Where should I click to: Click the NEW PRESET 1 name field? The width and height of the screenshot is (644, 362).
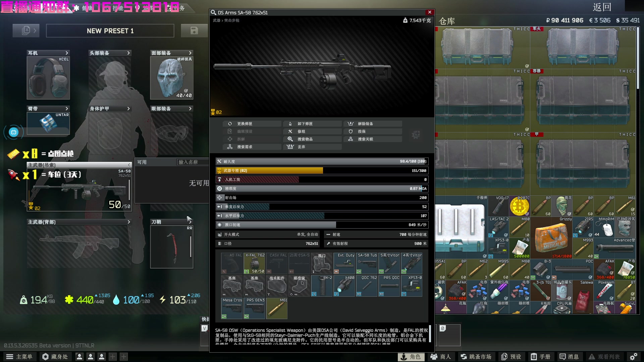110,31
